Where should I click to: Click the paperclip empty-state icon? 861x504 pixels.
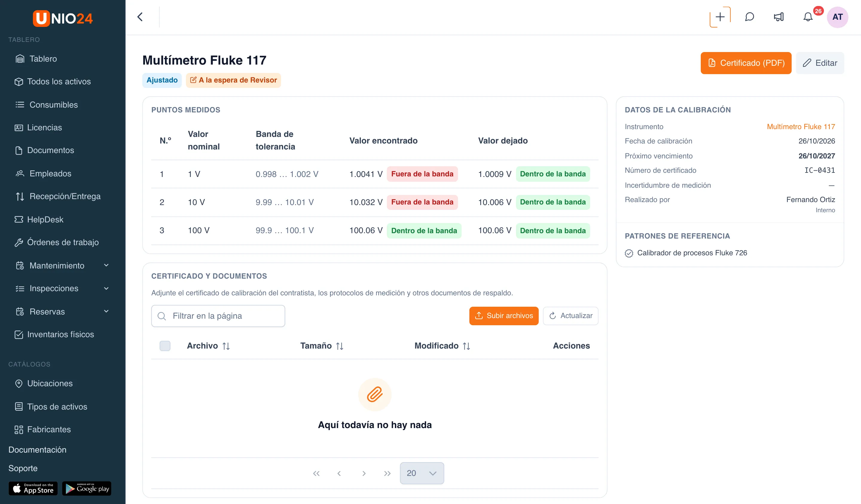point(375,395)
